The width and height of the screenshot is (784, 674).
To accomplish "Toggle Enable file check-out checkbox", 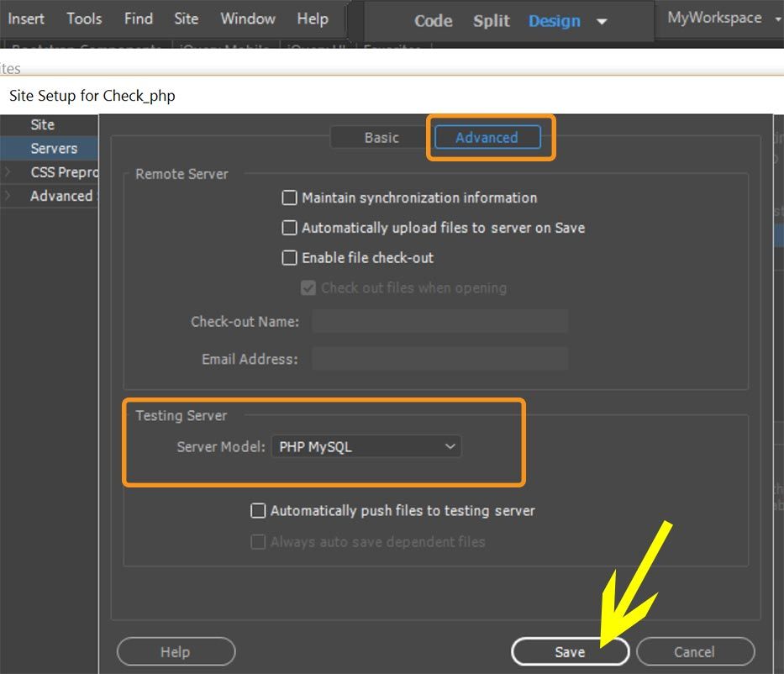I will [289, 257].
